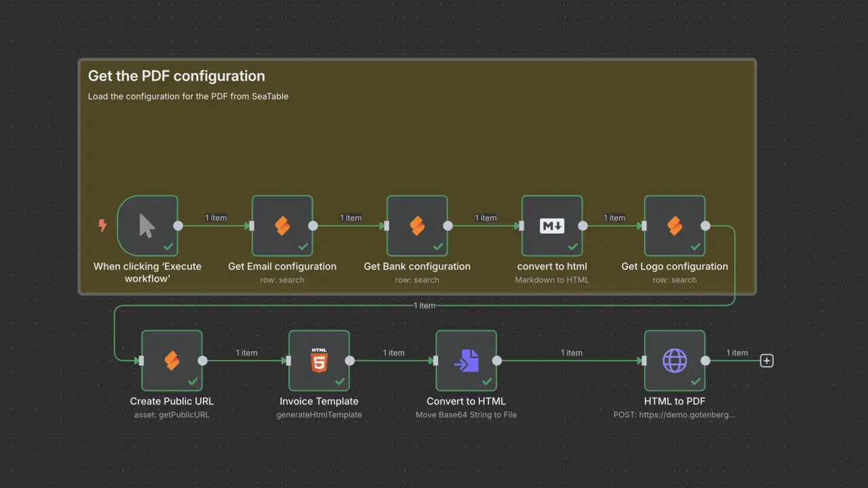Click the 'Get Email configuration' label
The width and height of the screenshot is (868, 488).
coord(282,266)
